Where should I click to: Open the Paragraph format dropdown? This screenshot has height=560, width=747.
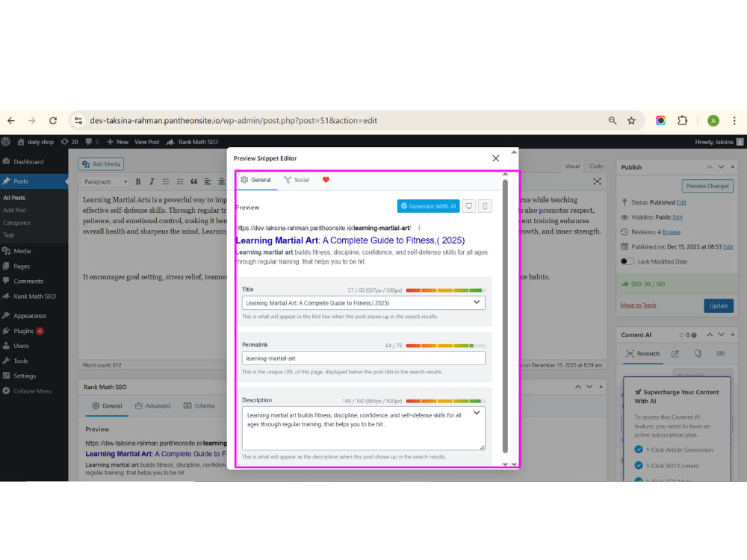tap(105, 181)
